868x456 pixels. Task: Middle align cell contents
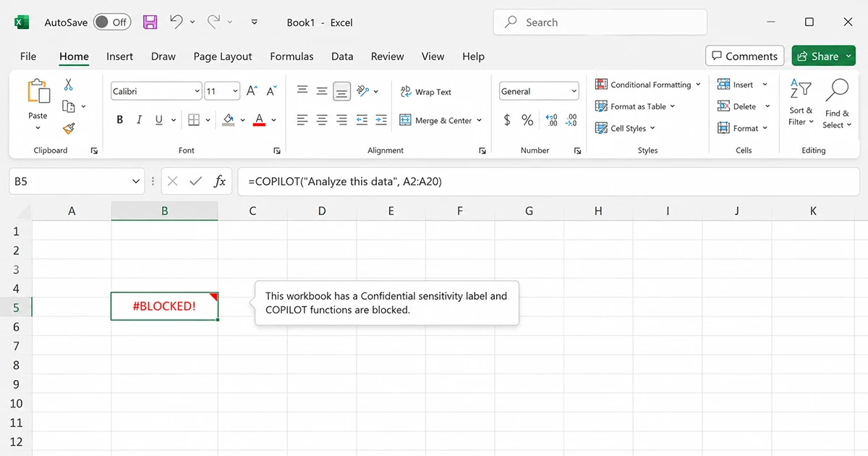point(322,90)
